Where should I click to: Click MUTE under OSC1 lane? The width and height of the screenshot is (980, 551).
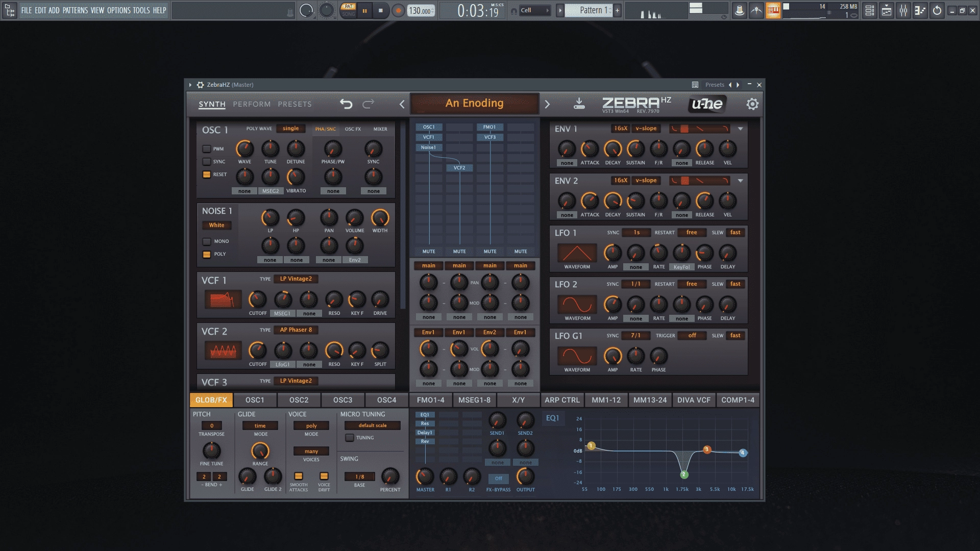click(x=429, y=252)
